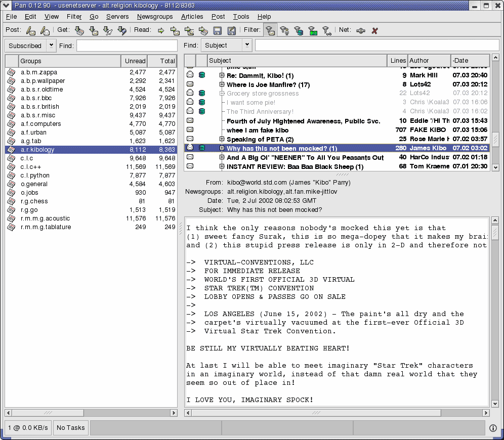504x440 pixels.
Task: Click the second Get icon with envelope
Action: (x=94, y=30)
